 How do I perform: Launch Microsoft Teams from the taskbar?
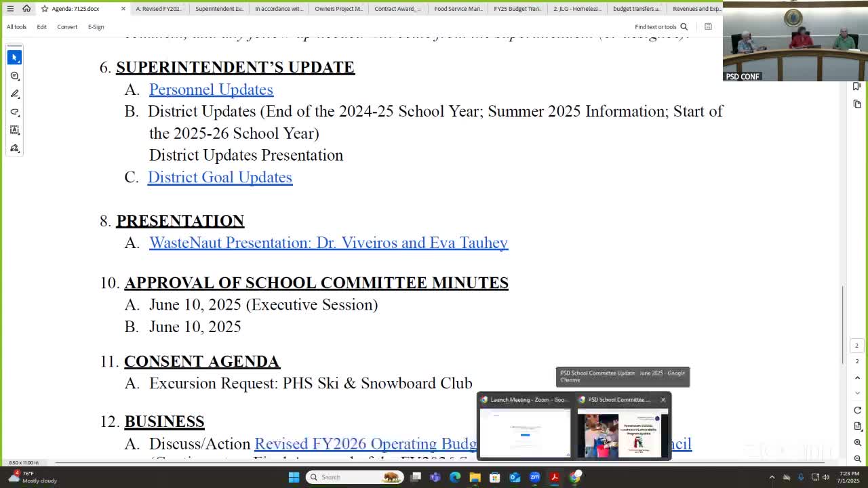(x=435, y=477)
